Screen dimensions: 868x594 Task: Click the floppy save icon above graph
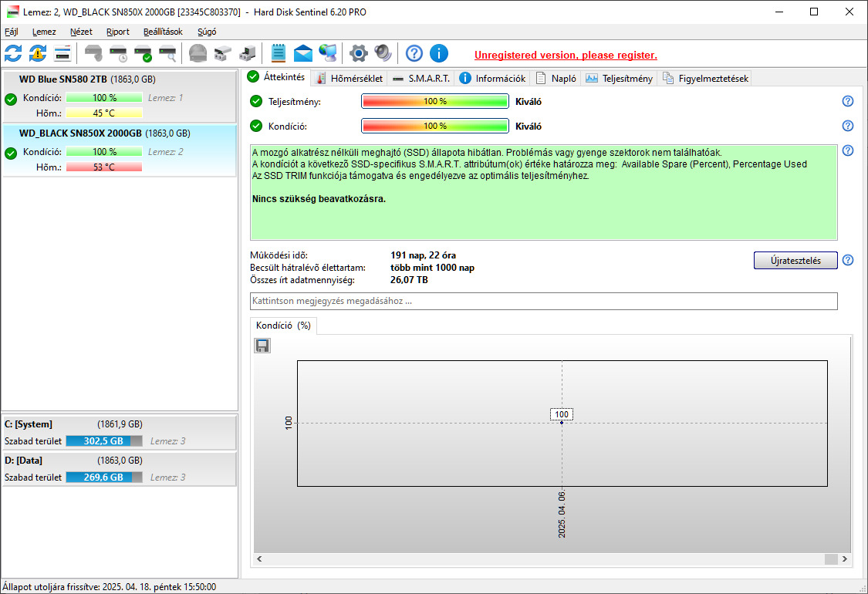tap(262, 346)
